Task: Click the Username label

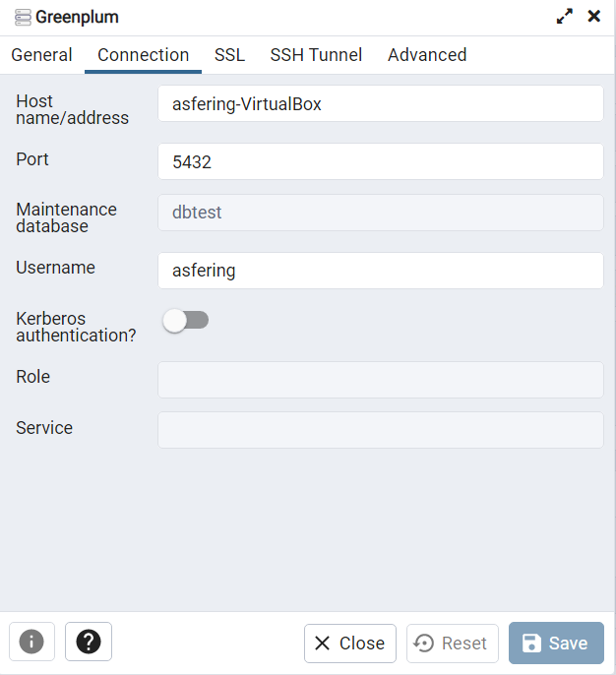Action: click(55, 268)
